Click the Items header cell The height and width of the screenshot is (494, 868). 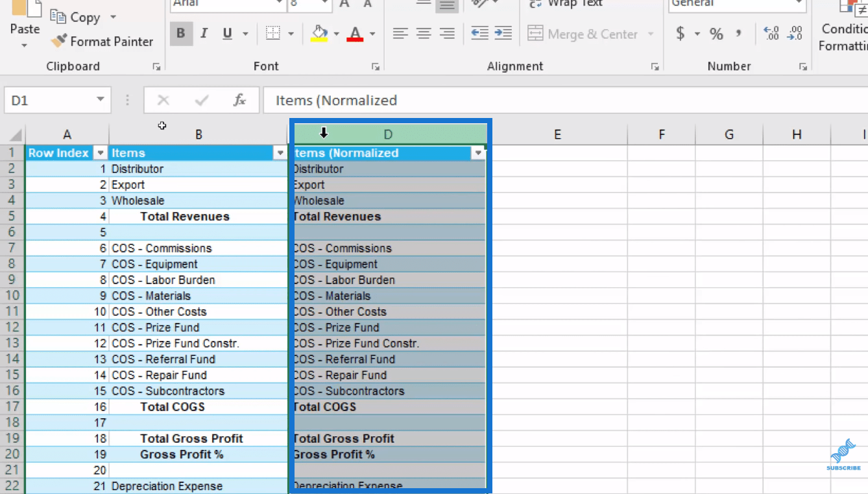click(199, 153)
